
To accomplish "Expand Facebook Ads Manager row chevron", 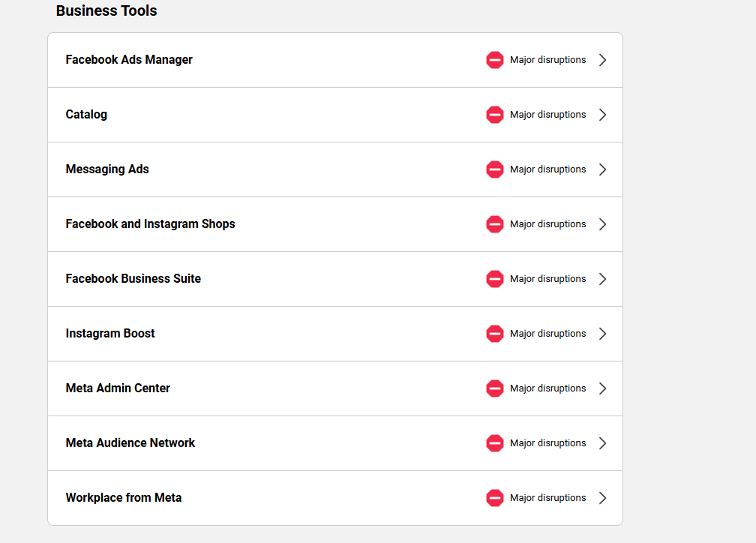I will coord(603,60).
